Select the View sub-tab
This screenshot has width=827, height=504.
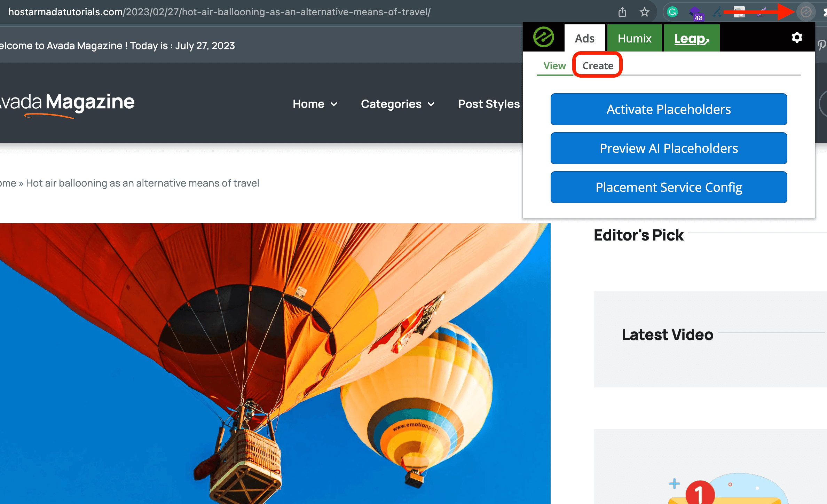555,65
